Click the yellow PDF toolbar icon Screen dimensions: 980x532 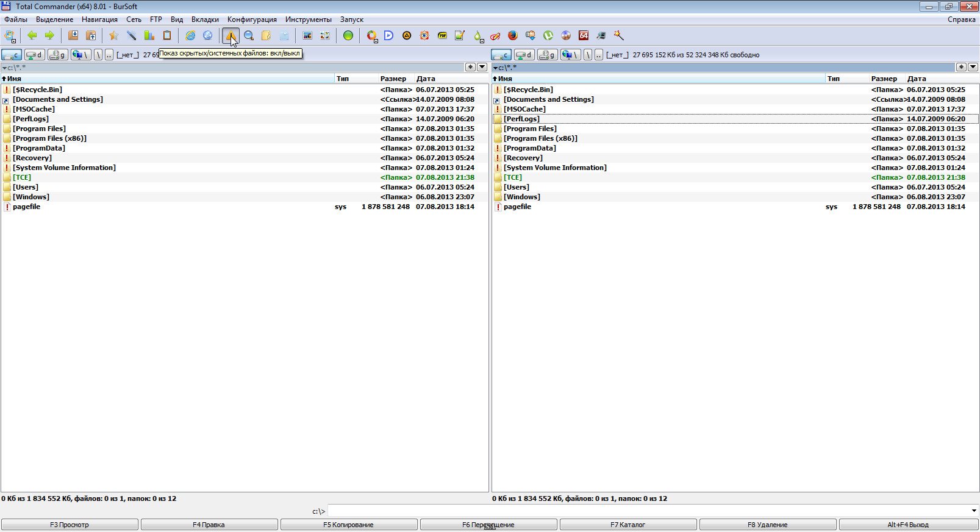click(x=442, y=35)
